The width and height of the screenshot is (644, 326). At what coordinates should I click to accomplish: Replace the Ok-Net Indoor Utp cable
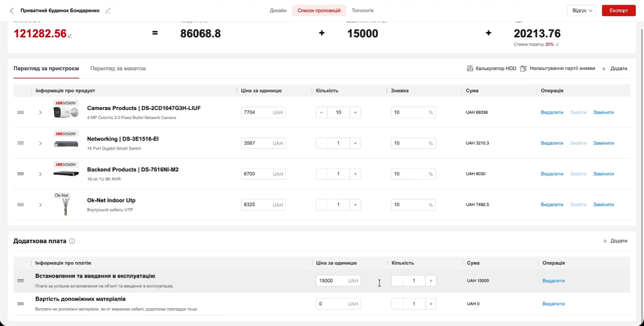pos(604,204)
